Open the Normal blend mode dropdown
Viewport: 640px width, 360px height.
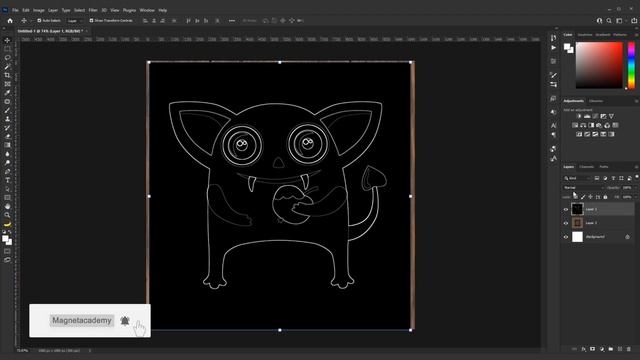click(583, 188)
